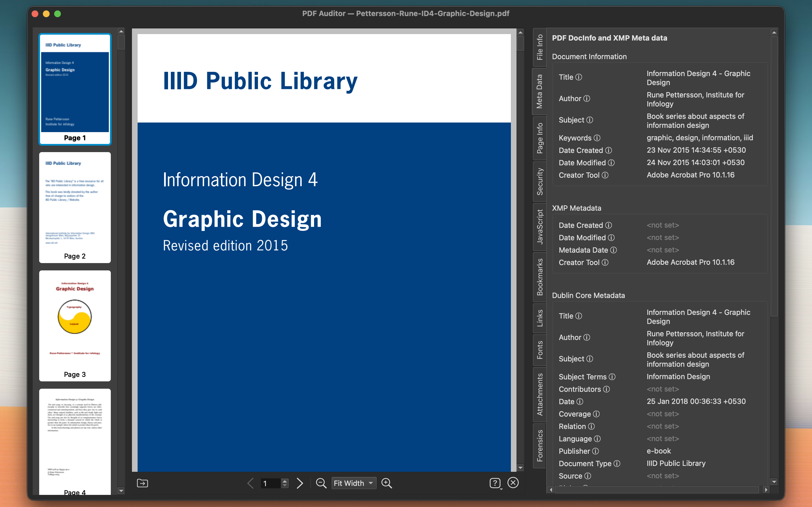This screenshot has height=507, width=812.
Task: Zoom out of the PDF page
Action: coord(321,483)
